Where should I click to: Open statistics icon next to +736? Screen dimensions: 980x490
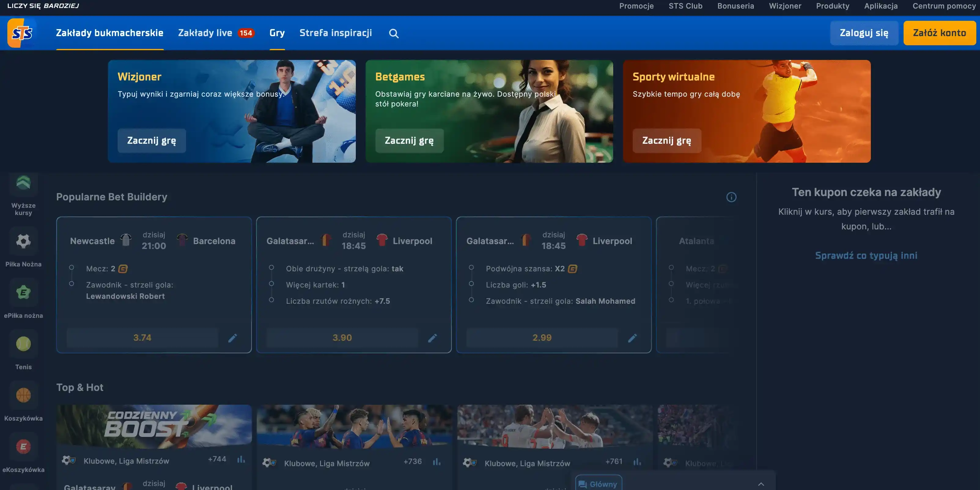click(437, 462)
